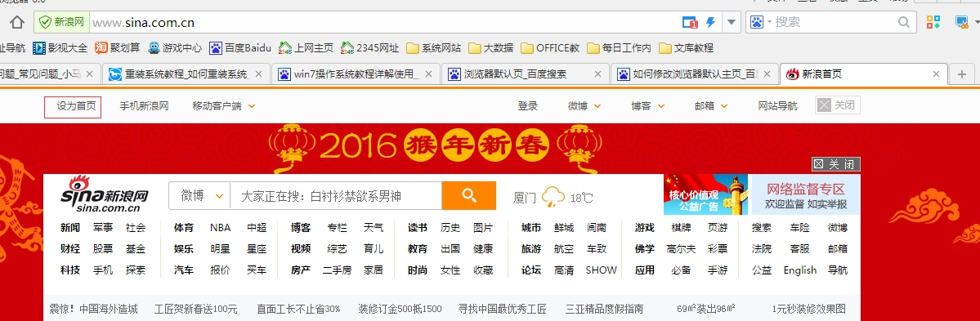The width and height of the screenshot is (980, 321).
Task: Close the 重装系统教程 tab
Action: tap(259, 74)
